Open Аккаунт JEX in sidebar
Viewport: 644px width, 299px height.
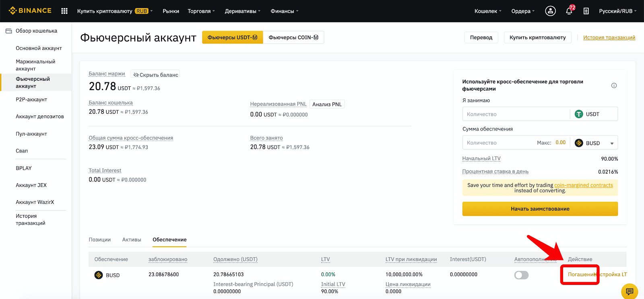tap(31, 185)
